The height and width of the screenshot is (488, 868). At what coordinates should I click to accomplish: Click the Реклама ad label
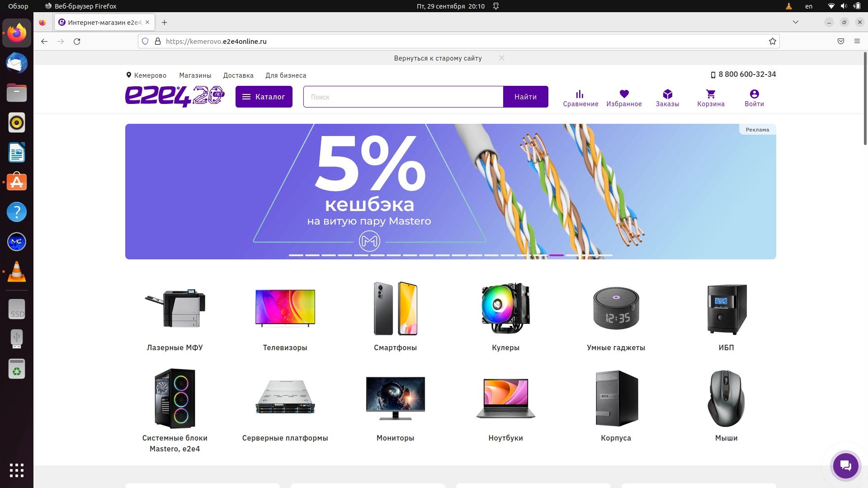point(757,130)
